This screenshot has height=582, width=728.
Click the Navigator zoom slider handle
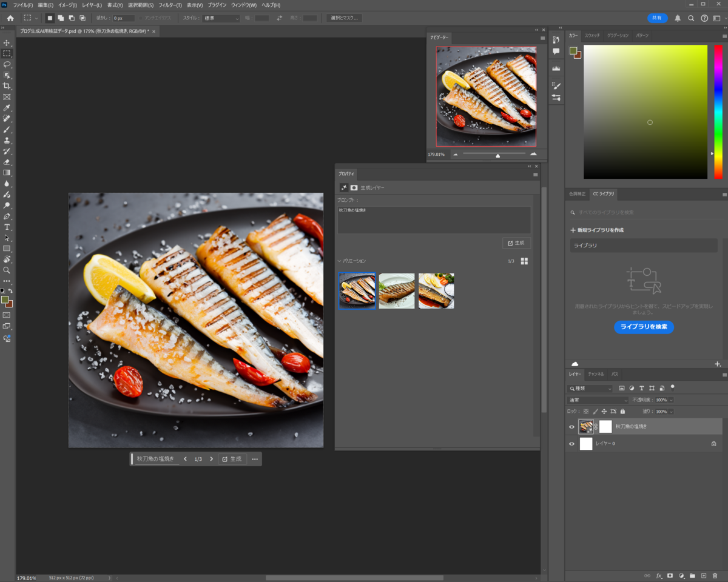pyautogui.click(x=497, y=155)
